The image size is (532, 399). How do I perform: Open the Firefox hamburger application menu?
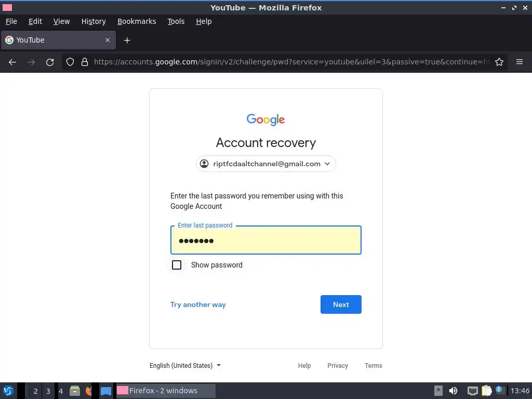[520, 62]
